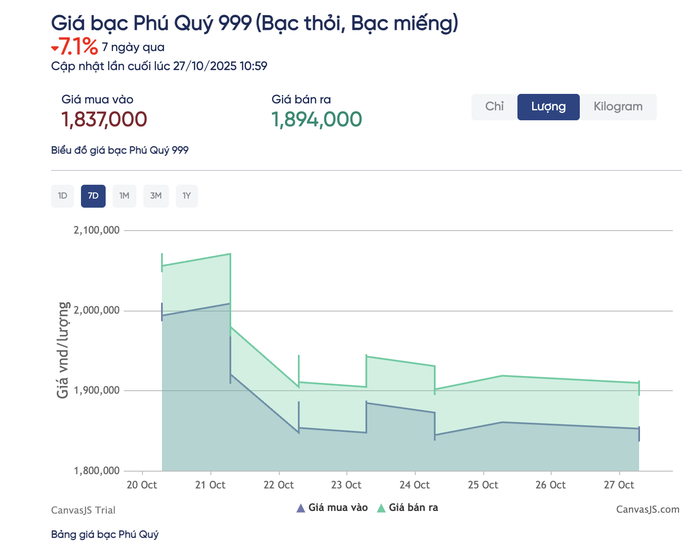The width and height of the screenshot is (698, 546).
Task: Choose the Chỉ unit option
Action: [x=494, y=107]
